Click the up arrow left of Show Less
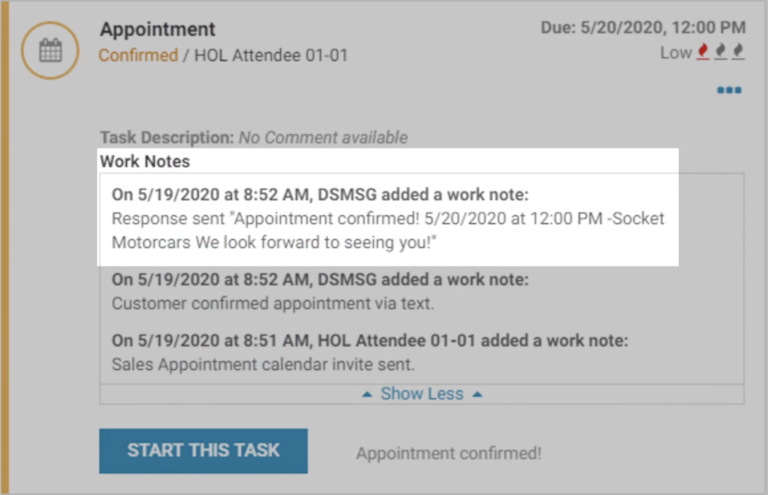 pyautogui.click(x=367, y=394)
